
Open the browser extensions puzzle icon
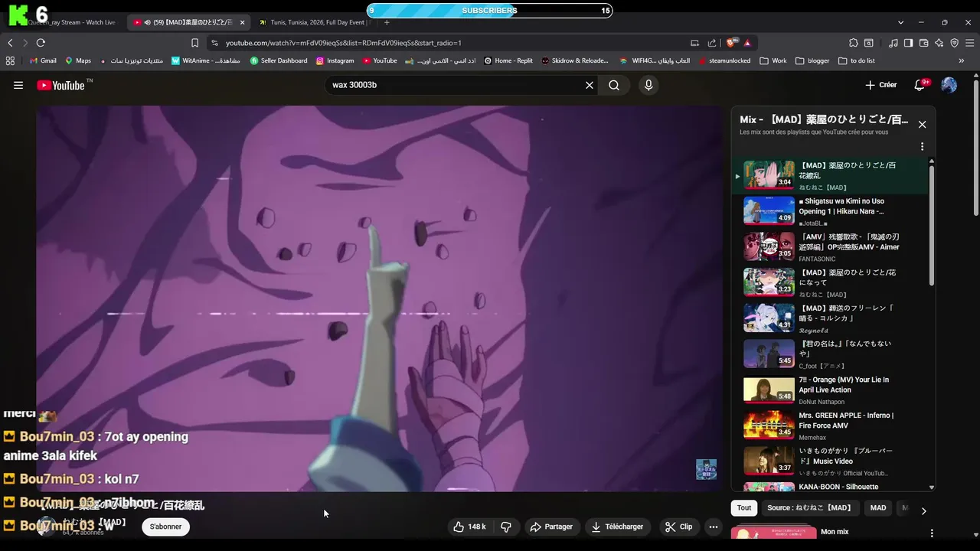(x=854, y=43)
